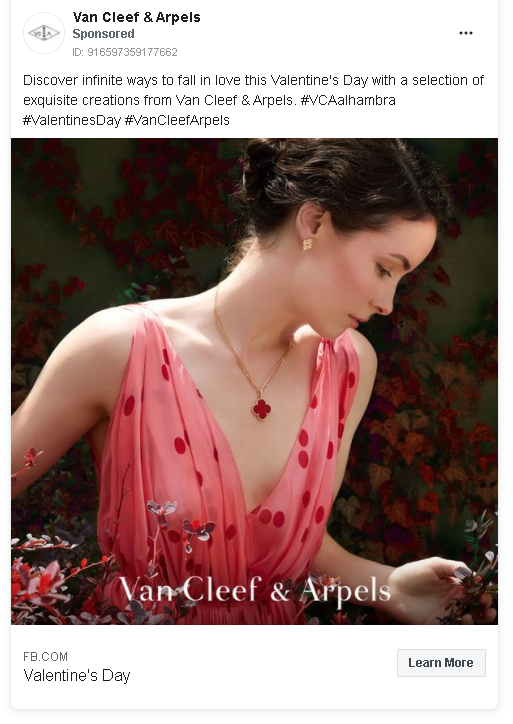Viewport: 513px width, 724px height.
Task: Open the Van Cleef & Arpels page name
Action: pos(137,18)
